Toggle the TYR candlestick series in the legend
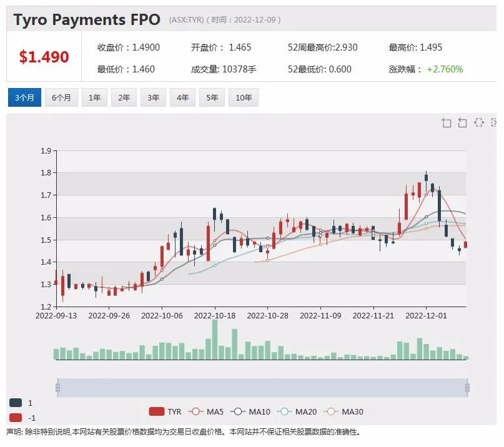Image resolution: width=504 pixels, height=447 pixels. (166, 411)
